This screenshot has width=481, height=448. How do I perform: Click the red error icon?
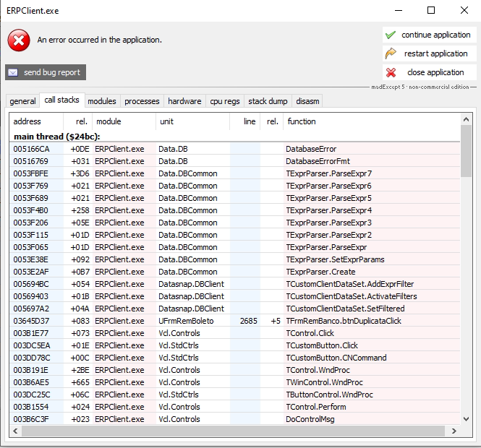tap(19, 40)
